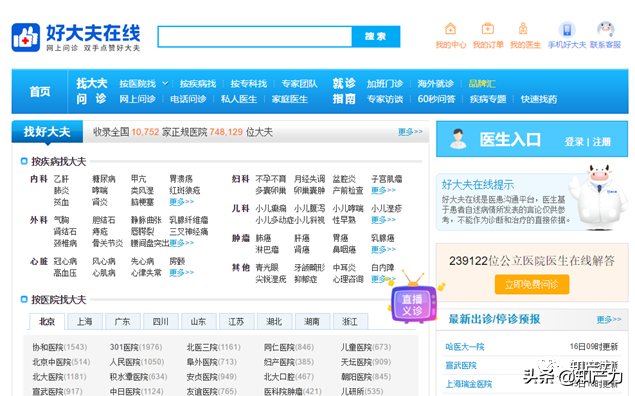Image resolution: width=635 pixels, height=396 pixels.
Task: Expand the 按医院找 dropdown arrow
Action: tap(165, 83)
